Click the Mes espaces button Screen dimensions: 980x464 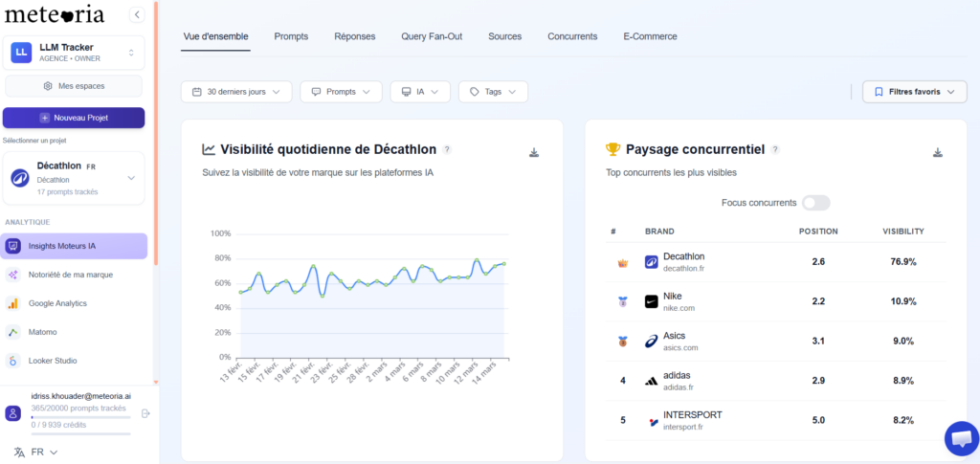pos(74,86)
